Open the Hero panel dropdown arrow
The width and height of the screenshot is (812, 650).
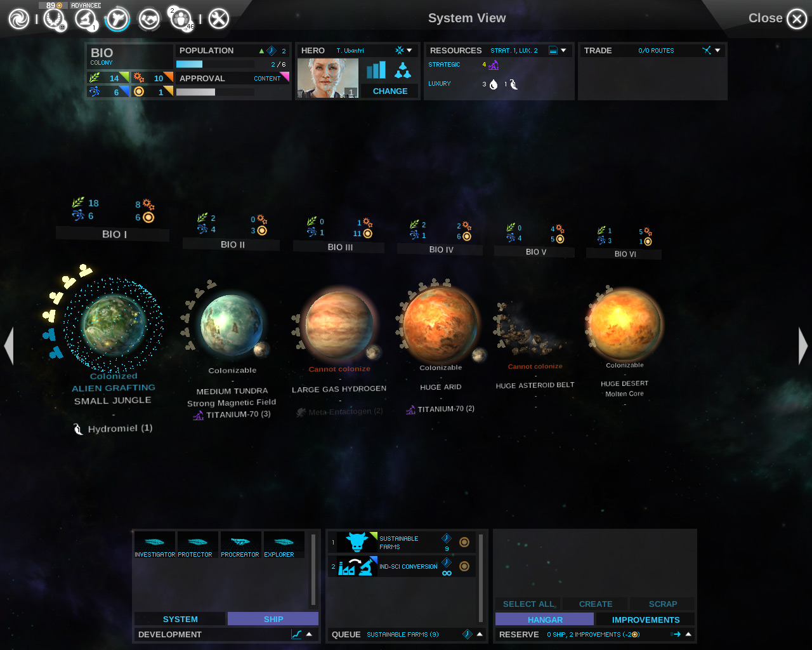(409, 50)
